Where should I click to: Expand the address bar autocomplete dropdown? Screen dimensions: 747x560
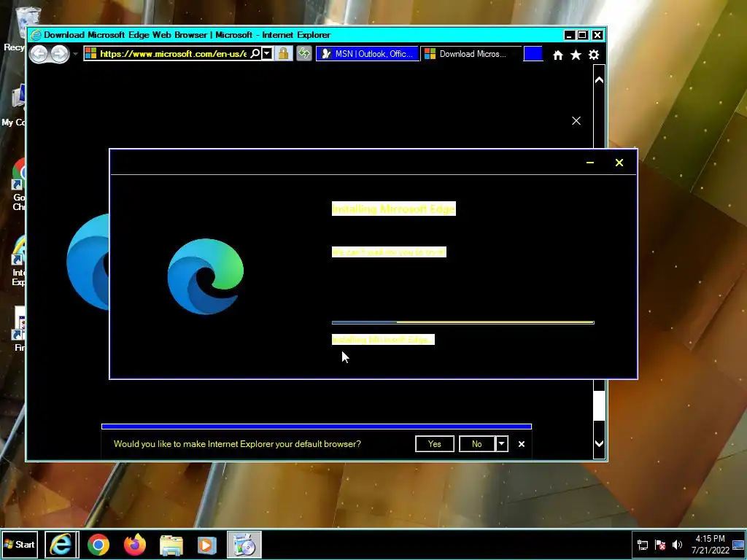click(x=267, y=53)
